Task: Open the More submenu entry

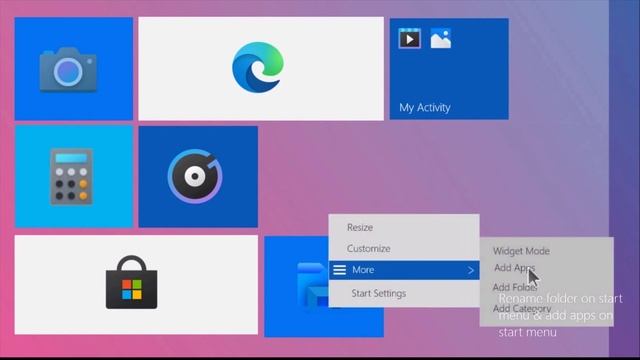Action: (404, 270)
